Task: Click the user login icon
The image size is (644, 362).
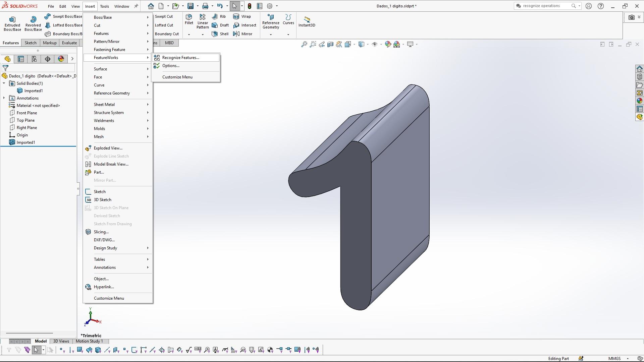Action: point(589,6)
